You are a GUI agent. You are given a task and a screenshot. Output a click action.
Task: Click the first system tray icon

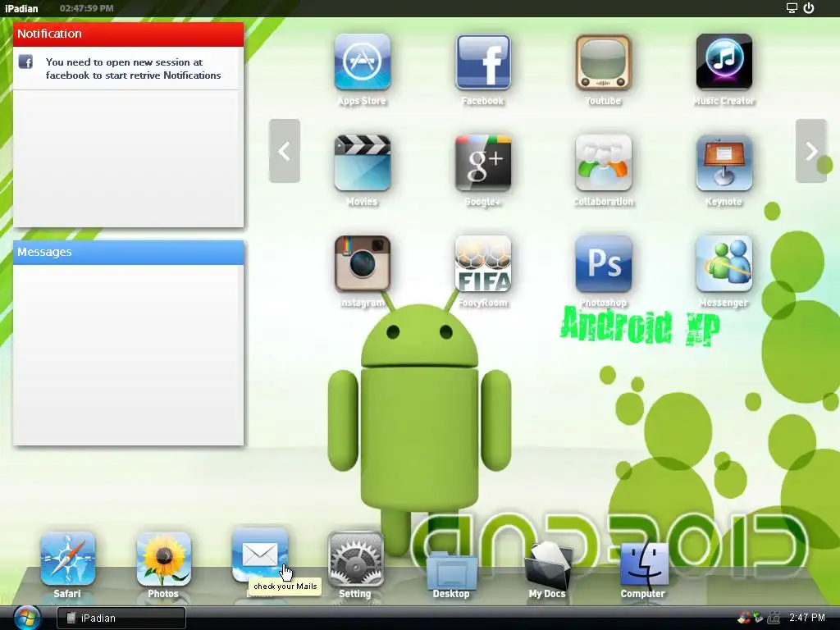click(x=743, y=618)
